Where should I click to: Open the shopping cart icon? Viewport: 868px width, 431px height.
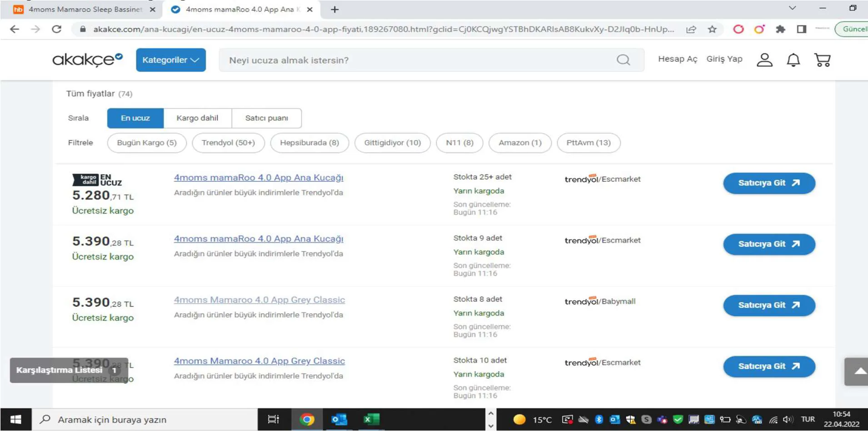coord(823,60)
